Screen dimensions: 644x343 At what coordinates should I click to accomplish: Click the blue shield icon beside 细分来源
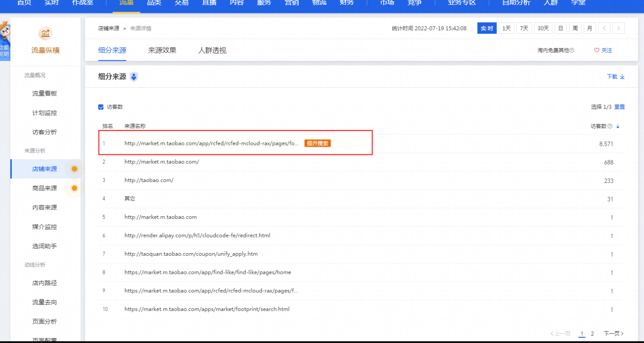pyautogui.click(x=134, y=77)
